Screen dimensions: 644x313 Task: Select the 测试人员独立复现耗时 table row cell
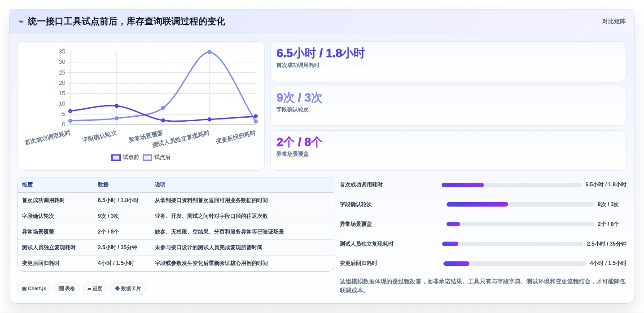click(49, 248)
